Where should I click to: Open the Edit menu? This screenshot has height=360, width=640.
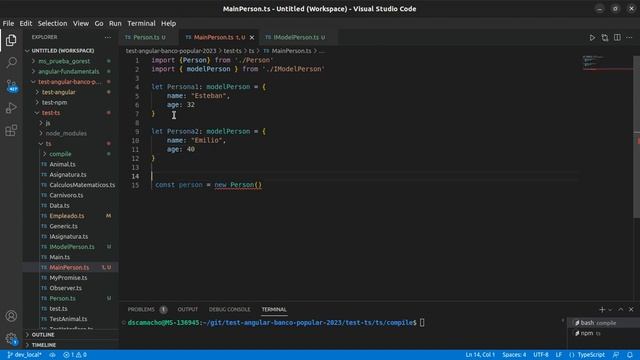(x=26, y=23)
